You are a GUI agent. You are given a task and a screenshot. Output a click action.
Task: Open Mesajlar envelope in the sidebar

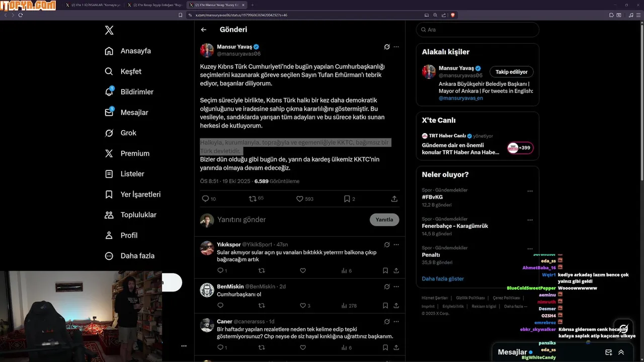tap(109, 112)
